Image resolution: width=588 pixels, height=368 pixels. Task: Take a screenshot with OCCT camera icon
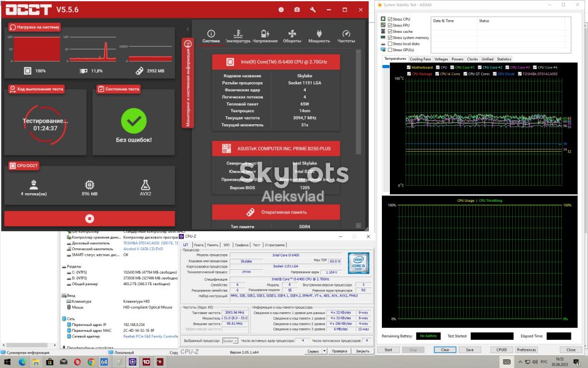point(297,10)
